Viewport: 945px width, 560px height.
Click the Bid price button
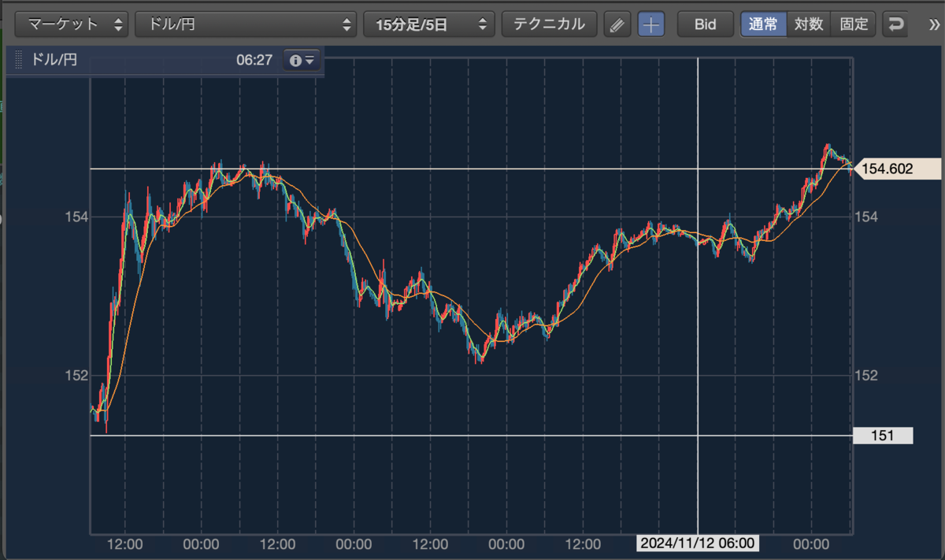pyautogui.click(x=705, y=24)
